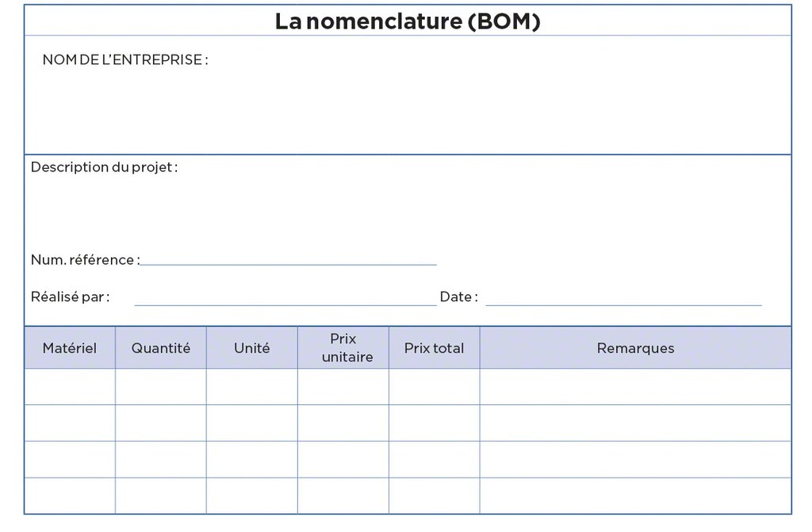812x532 pixels.
Task: Click the Description du projet label
Action: pos(104,167)
